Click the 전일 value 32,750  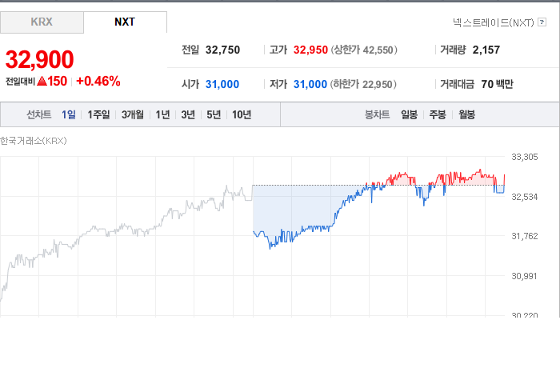(222, 50)
